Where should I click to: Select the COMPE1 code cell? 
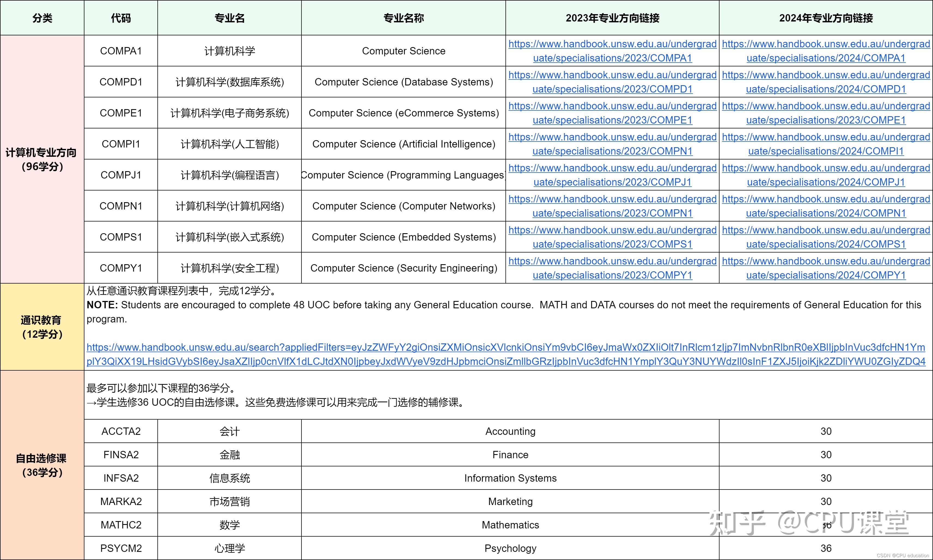coord(121,113)
